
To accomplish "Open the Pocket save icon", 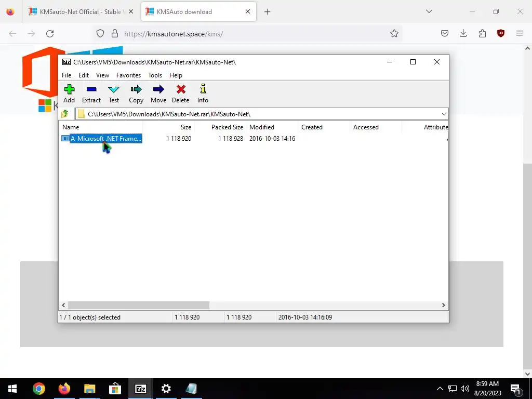I will tap(445, 33).
